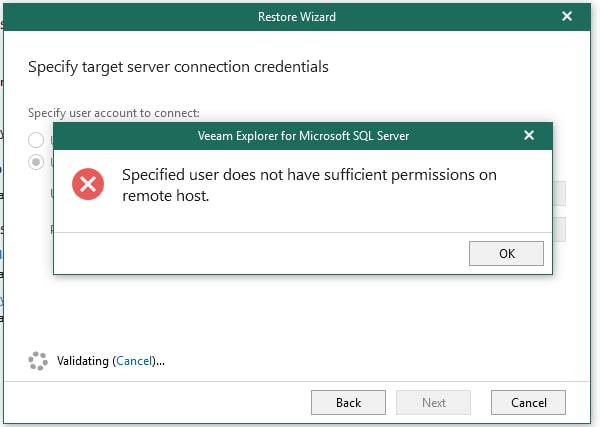The image size is (600, 427).
Task: Click the 'Validating' status text
Action: [83, 361]
